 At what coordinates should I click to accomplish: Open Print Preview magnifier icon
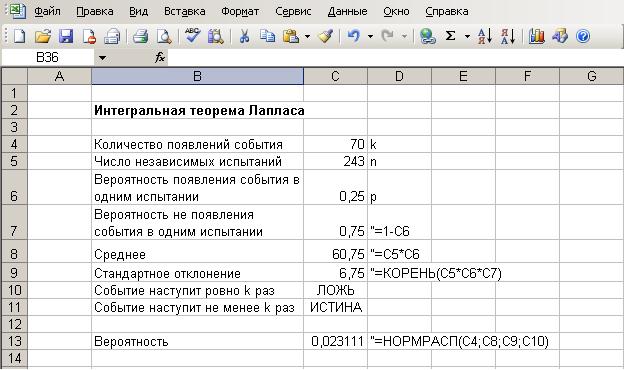164,36
